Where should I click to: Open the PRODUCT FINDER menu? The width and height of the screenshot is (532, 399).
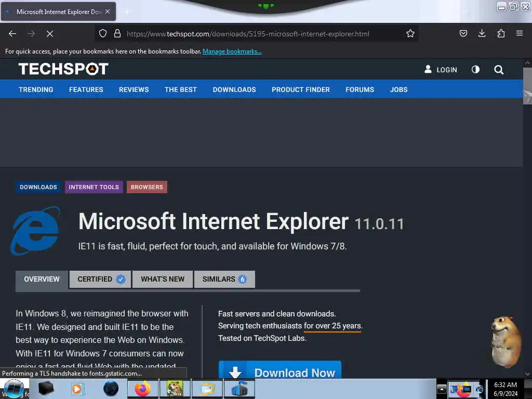tap(301, 89)
